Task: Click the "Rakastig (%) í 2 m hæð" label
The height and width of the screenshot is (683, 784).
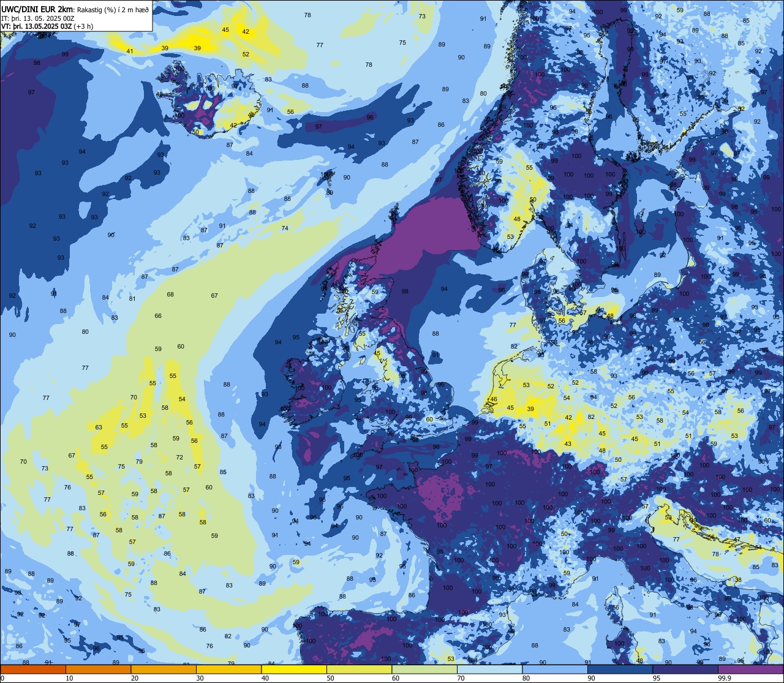Action: (x=113, y=10)
